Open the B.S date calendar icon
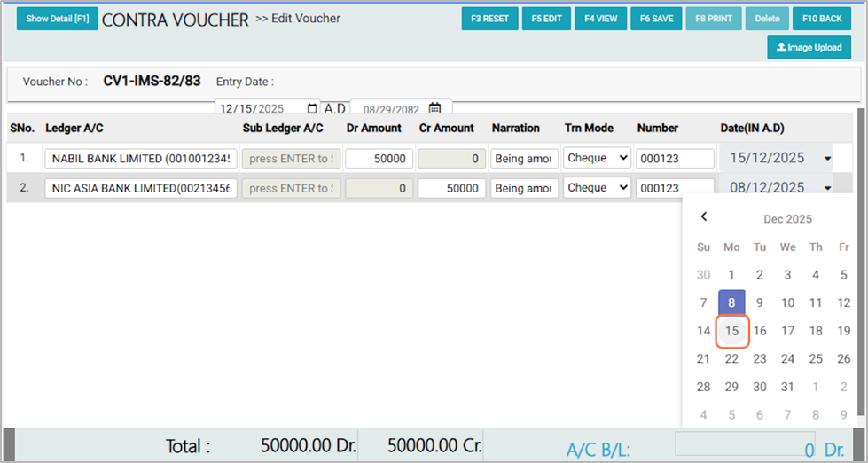The width and height of the screenshot is (868, 463). [434, 108]
